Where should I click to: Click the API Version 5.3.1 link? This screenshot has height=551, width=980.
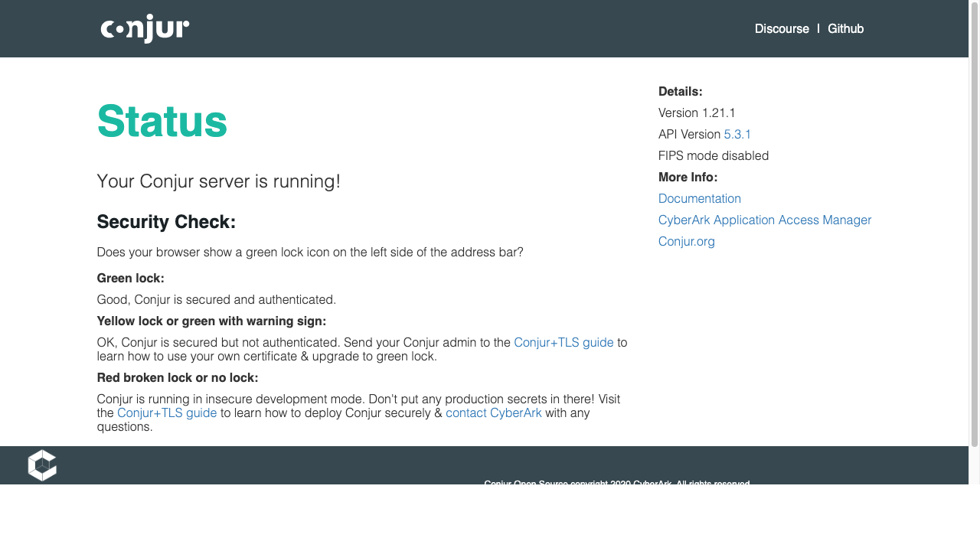click(x=737, y=134)
